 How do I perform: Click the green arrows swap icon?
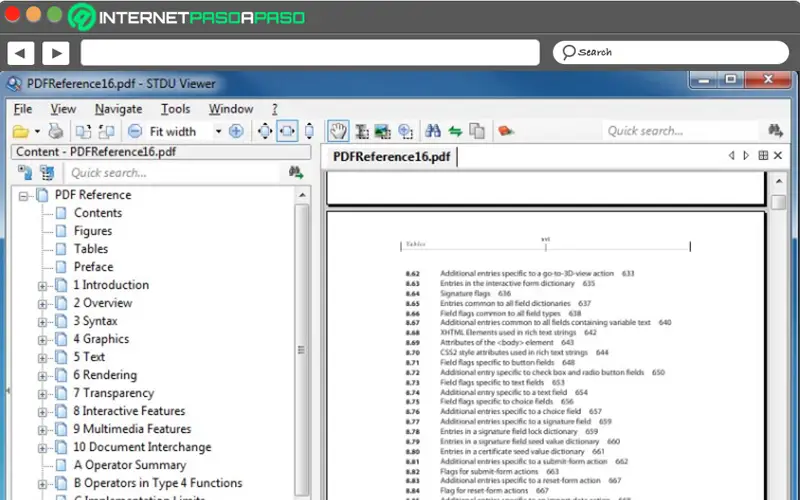pyautogui.click(x=455, y=132)
